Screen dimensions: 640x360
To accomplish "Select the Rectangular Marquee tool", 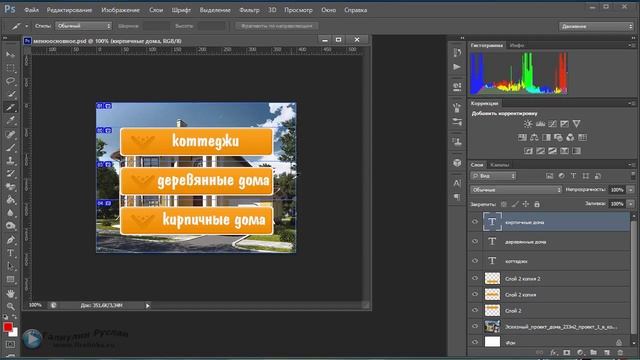I will coord(10,68).
